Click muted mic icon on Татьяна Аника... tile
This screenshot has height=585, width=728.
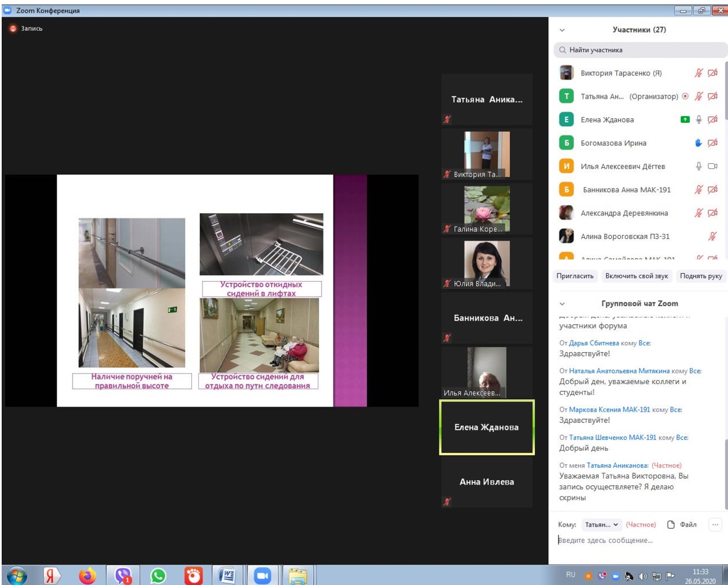(447, 119)
